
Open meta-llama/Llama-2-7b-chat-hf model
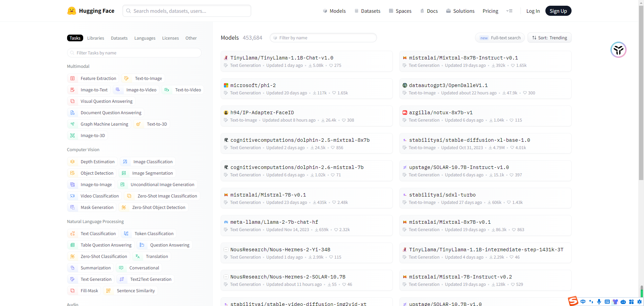pyautogui.click(x=307, y=225)
